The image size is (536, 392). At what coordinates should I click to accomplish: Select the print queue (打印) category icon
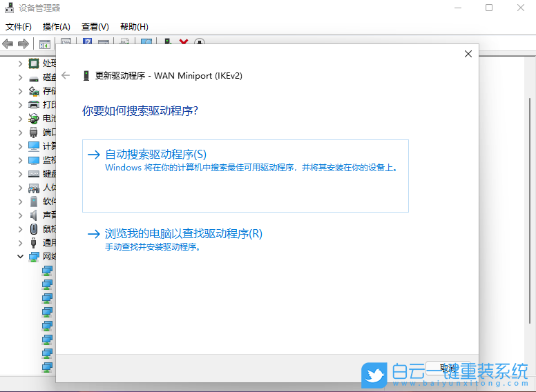34,105
